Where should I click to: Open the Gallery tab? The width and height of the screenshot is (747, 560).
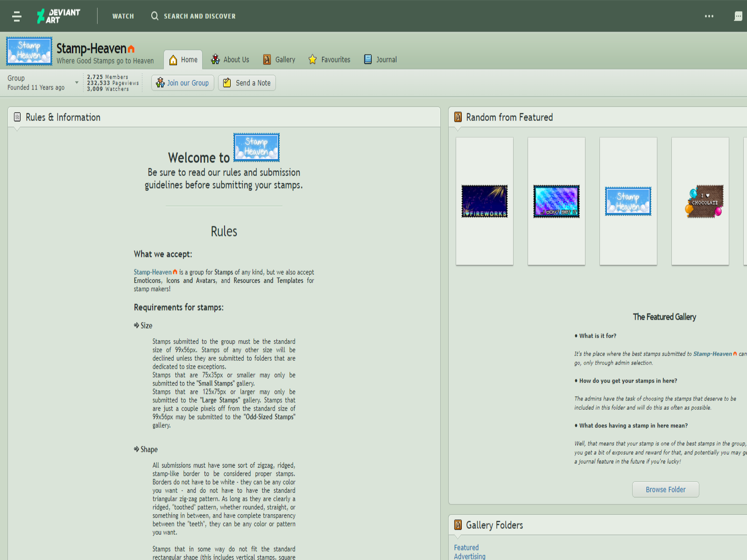(279, 60)
